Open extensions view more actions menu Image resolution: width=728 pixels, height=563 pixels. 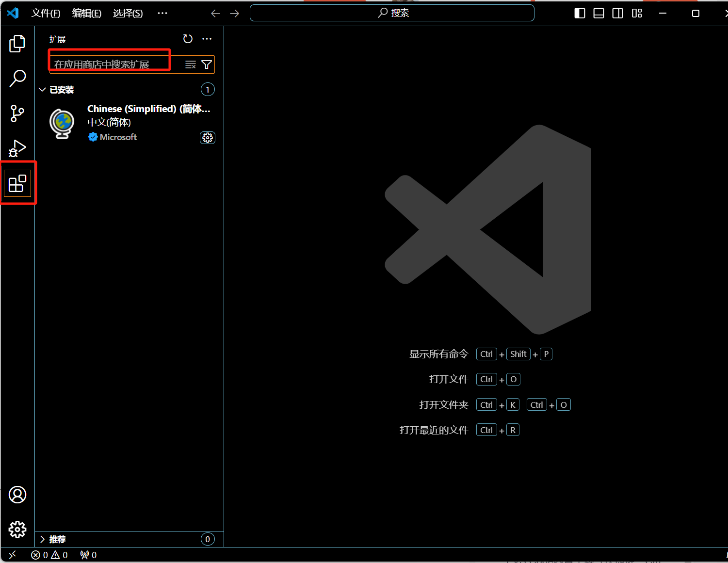coord(207,39)
